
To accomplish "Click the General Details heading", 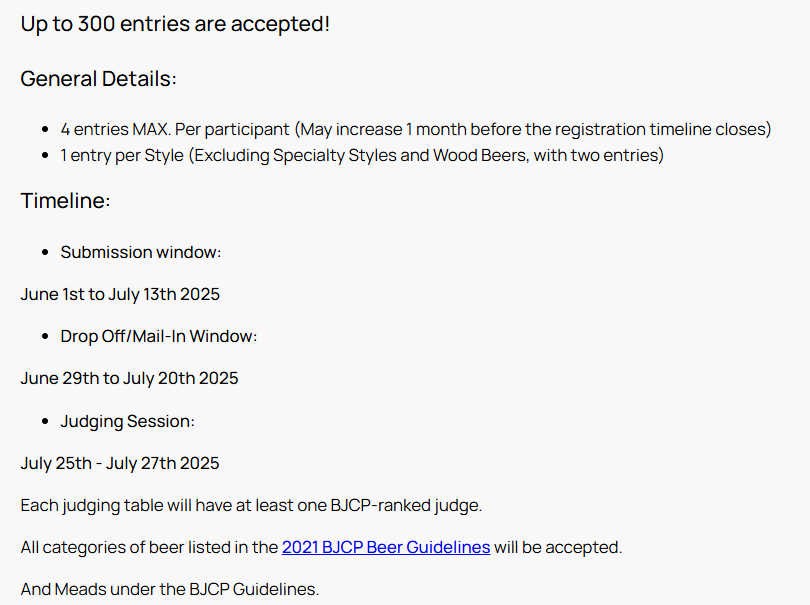I will click(x=99, y=79).
